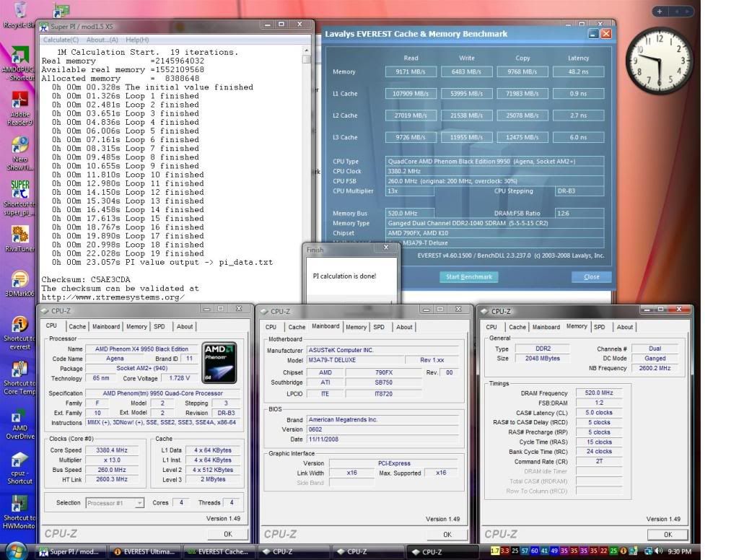Image resolution: width=739 pixels, height=560 pixels.
Task: Click the M3A79-T DELUXE model field
Action: 356,360
